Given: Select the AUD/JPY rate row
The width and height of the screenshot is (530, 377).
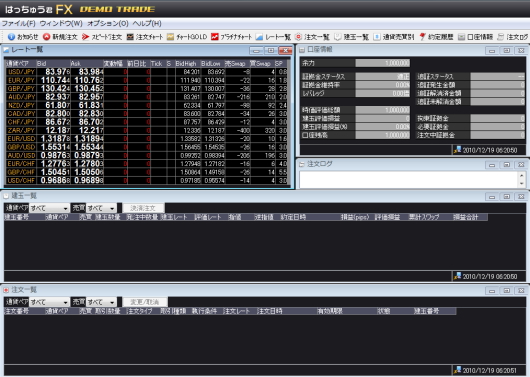Looking at the screenshot, I should point(146,97).
